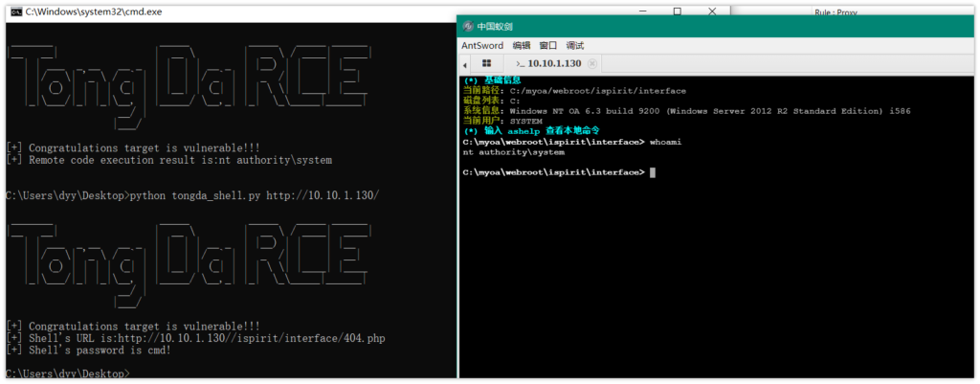Screen dimensions: 980x384
Task: Click the C:\Windows\system32\cmd.exe title text
Action: [94, 11]
